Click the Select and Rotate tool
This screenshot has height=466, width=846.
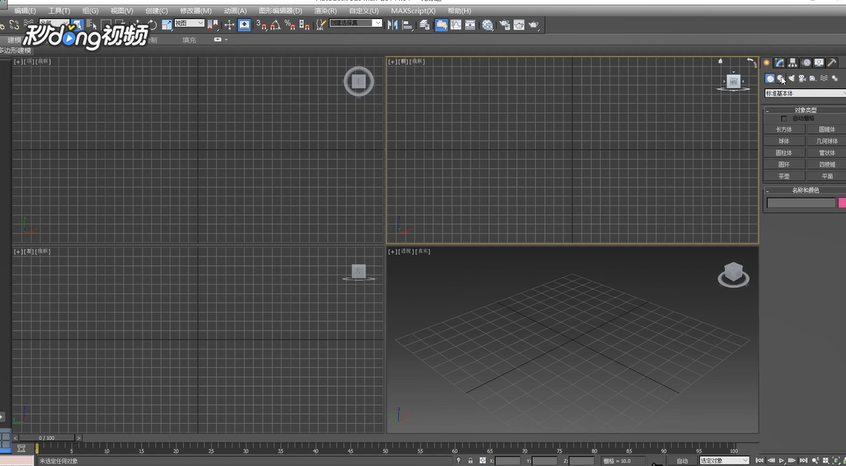click(x=152, y=25)
